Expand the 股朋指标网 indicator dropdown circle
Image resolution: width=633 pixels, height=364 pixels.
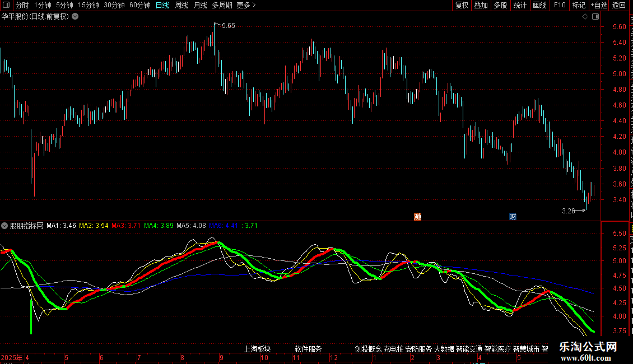[4, 226]
